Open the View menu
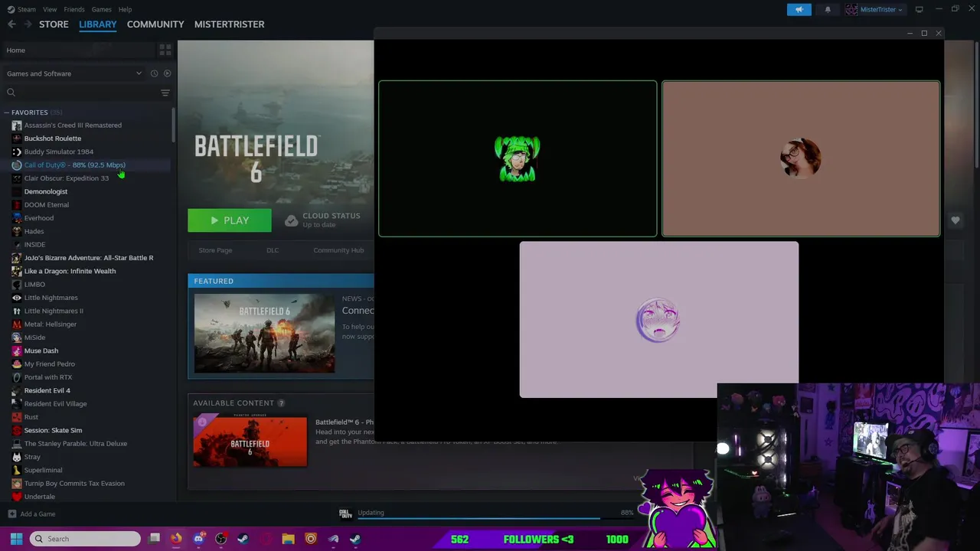Image resolution: width=980 pixels, height=551 pixels. point(50,9)
